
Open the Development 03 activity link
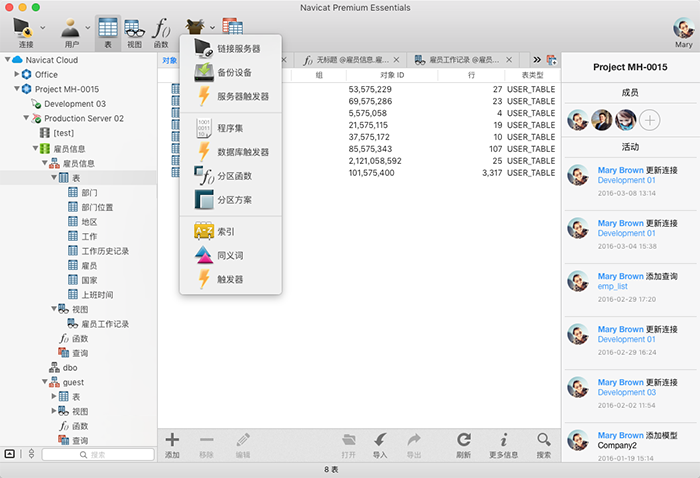click(627, 392)
